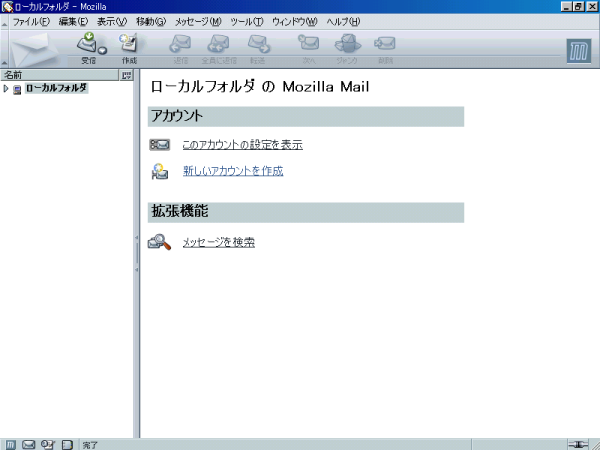
Task: Open the メッセージ(M) menu
Action: tap(198, 22)
